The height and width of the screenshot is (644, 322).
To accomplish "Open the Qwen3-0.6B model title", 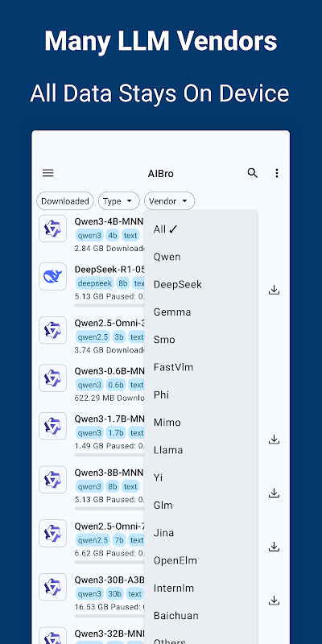I will pos(109,371).
